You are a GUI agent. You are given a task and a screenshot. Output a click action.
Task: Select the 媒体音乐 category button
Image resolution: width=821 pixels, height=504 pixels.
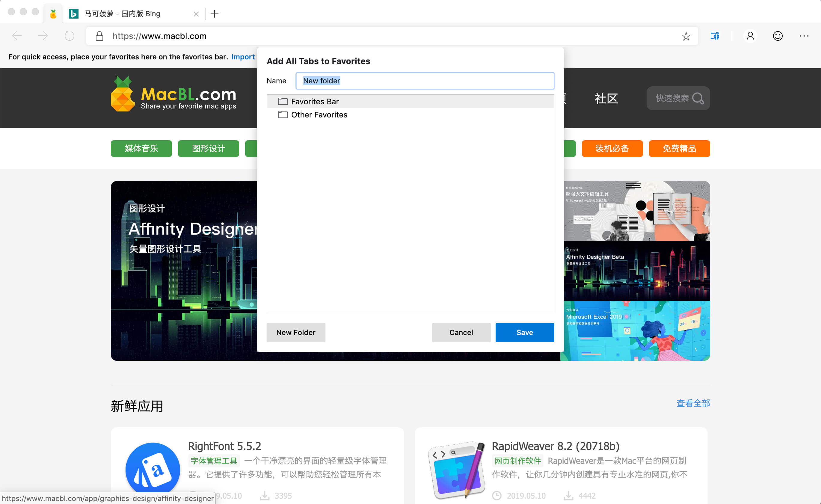(x=141, y=149)
